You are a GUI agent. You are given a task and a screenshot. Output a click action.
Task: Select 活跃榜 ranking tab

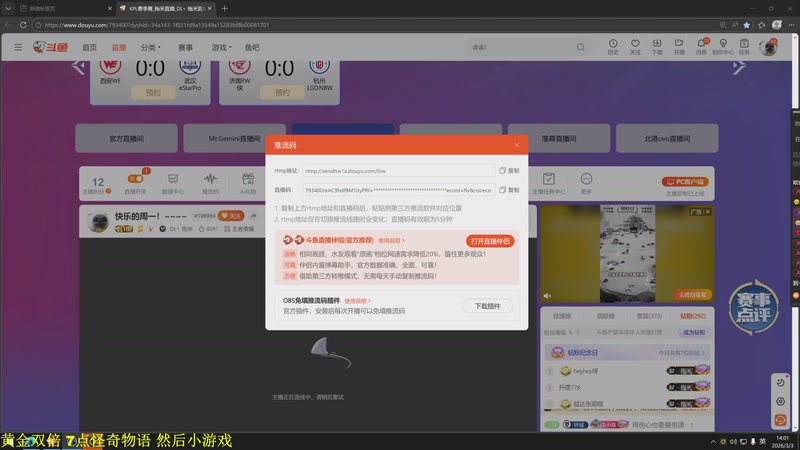[606, 316]
